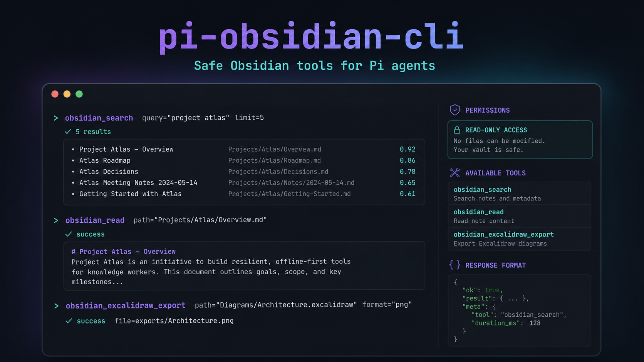Select obsidian_read in Available Tools list

click(520, 216)
